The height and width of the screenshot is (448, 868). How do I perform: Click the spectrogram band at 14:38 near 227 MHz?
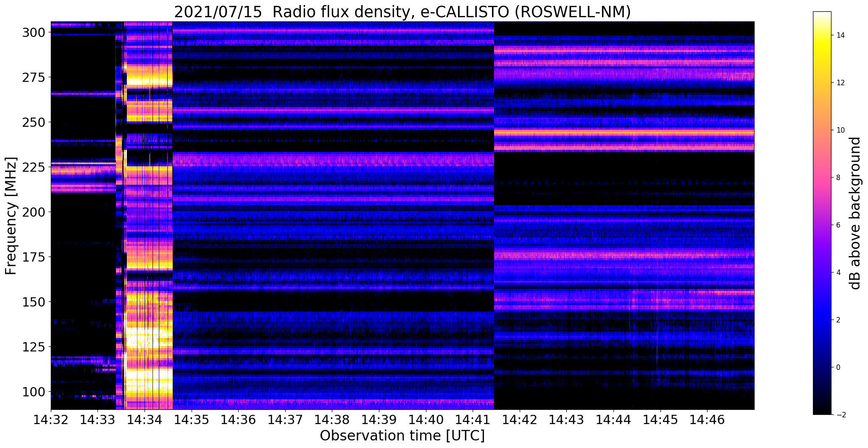point(332,160)
